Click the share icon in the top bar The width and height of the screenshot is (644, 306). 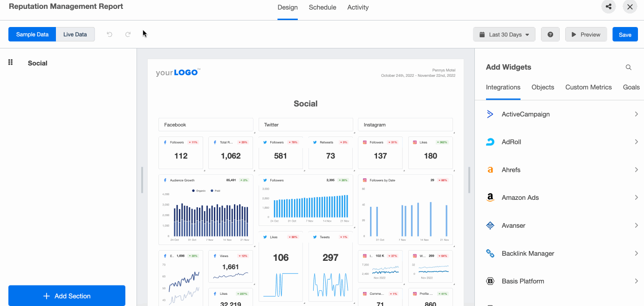[608, 7]
